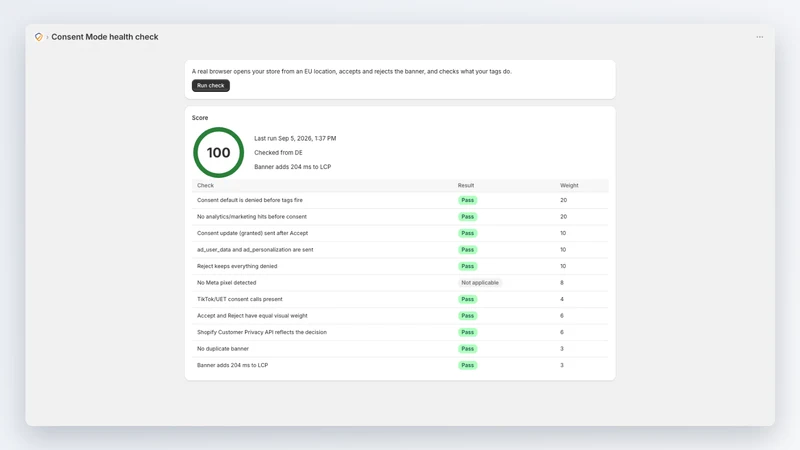Screen dimensions: 800x450
Task: Select the Consent update (granted) sent after Accept row
Action: 400,233
